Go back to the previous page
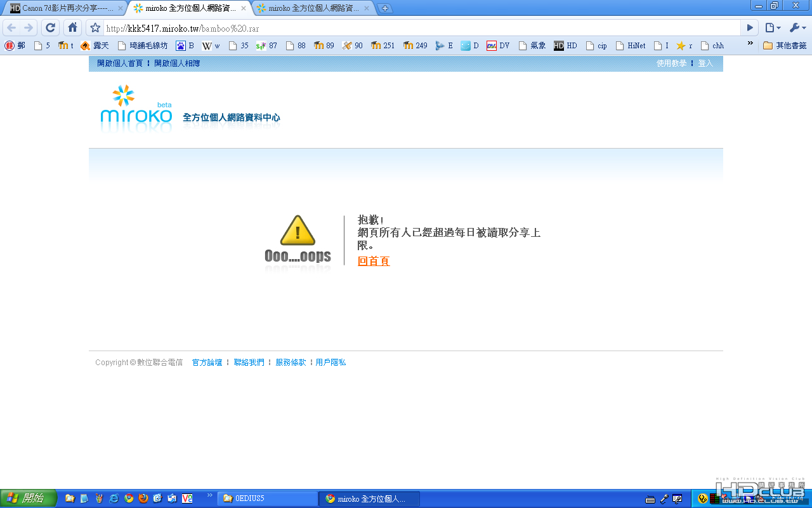Screen dimensions: 812x508 (x=11, y=28)
